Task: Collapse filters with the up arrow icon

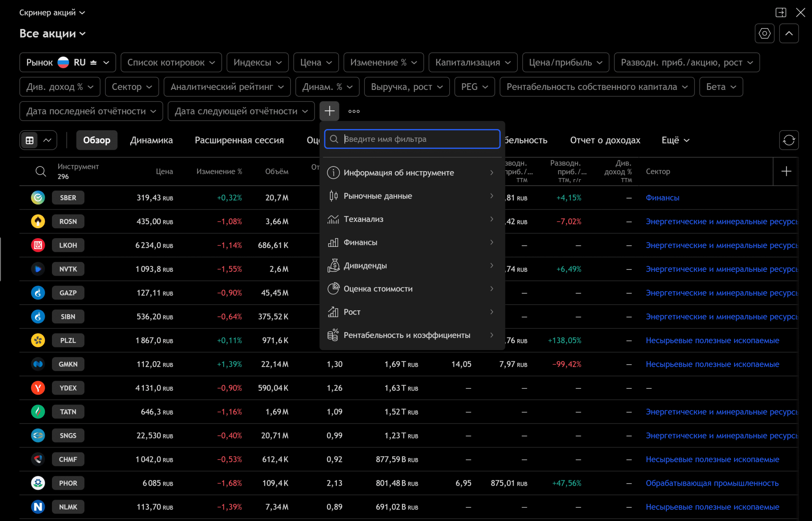Action: coord(789,34)
